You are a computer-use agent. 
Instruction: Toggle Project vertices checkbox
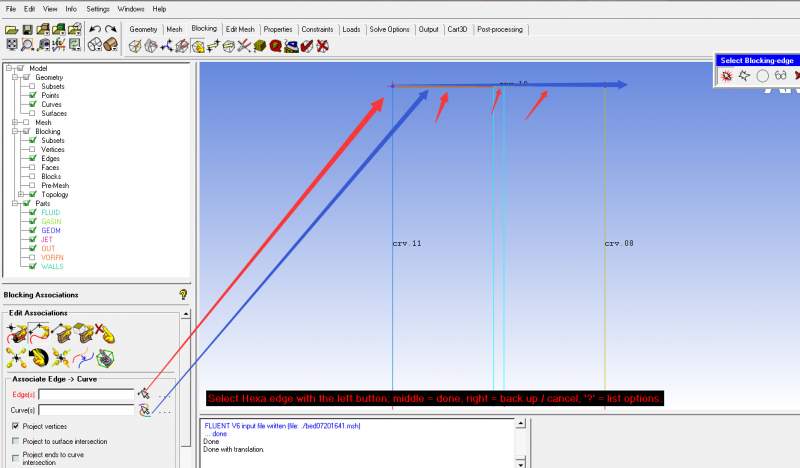pos(15,426)
